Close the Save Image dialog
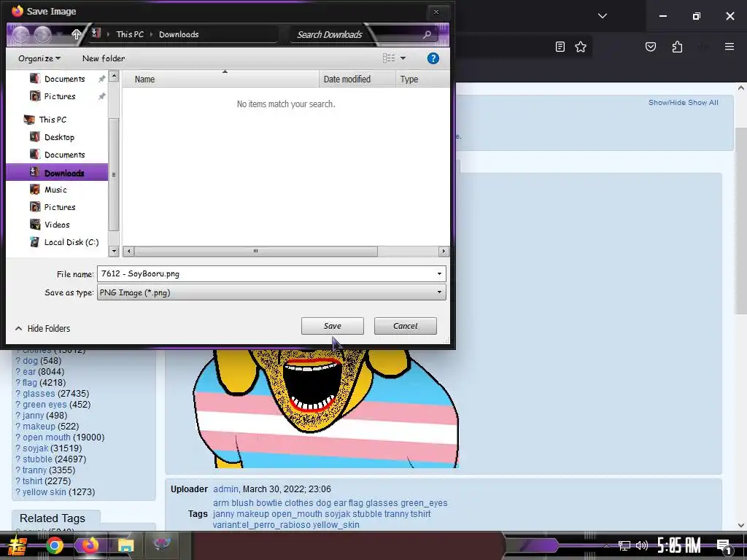The image size is (747, 560). coord(436,12)
